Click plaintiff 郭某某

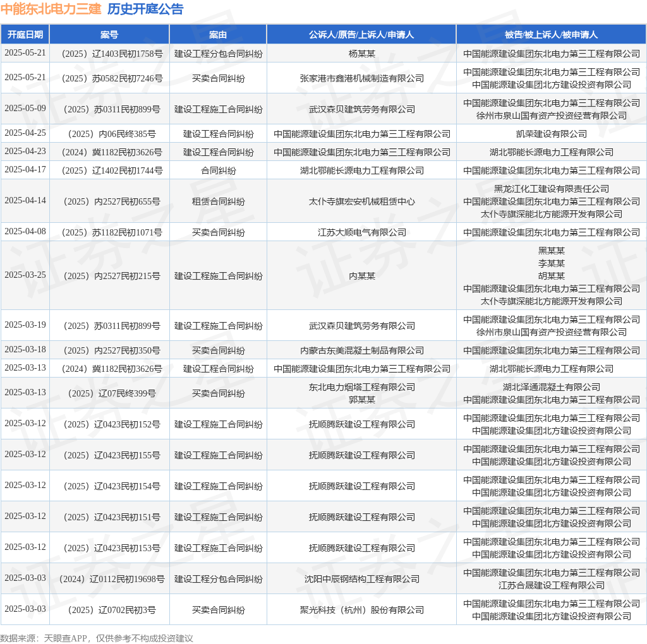[362, 400]
